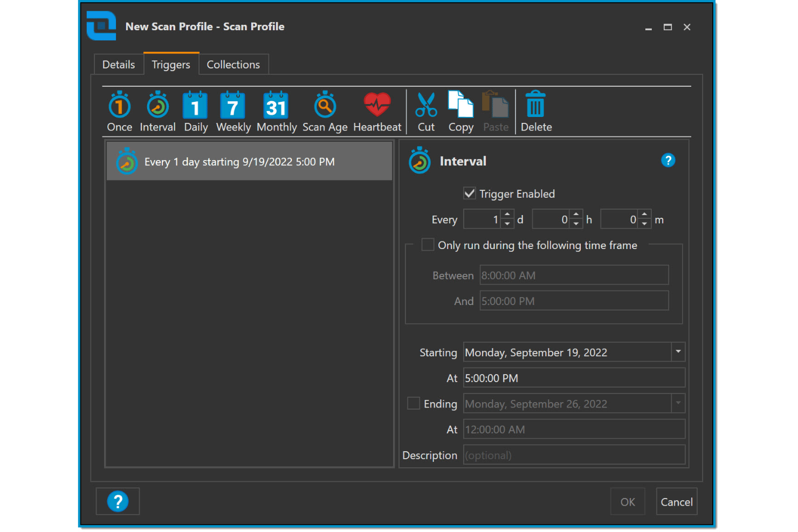The image size is (798, 532).
Task: Decrease the minutes value with down arrow
Action: click(644, 224)
